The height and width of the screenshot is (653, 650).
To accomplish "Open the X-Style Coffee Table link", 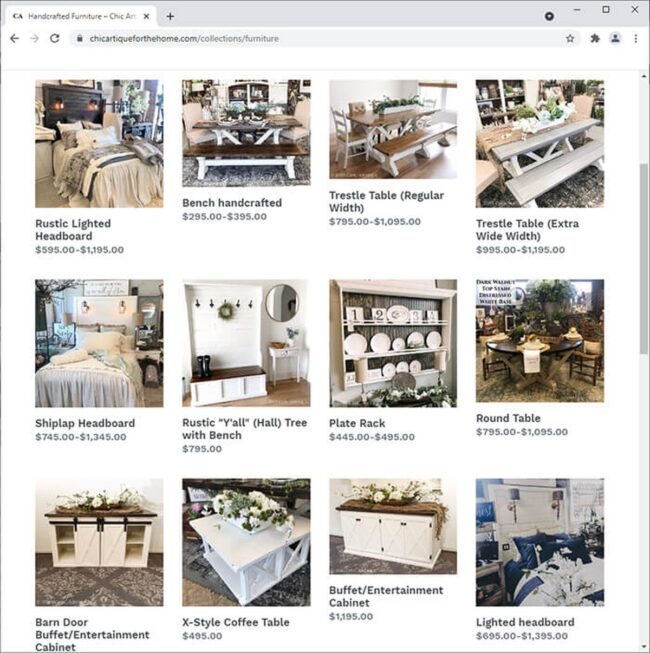I will pyautogui.click(x=236, y=622).
